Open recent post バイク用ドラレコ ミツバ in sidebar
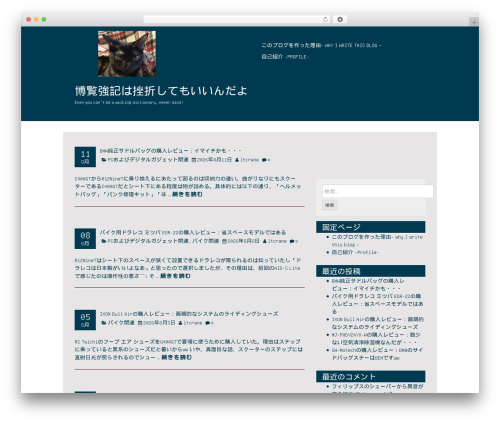The width and height of the screenshot is (500, 423). [x=377, y=304]
